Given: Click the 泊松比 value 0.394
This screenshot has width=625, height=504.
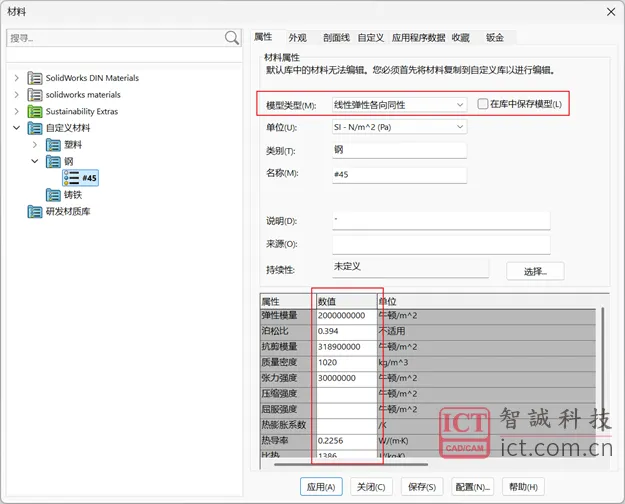Looking at the screenshot, I should click(347, 331).
